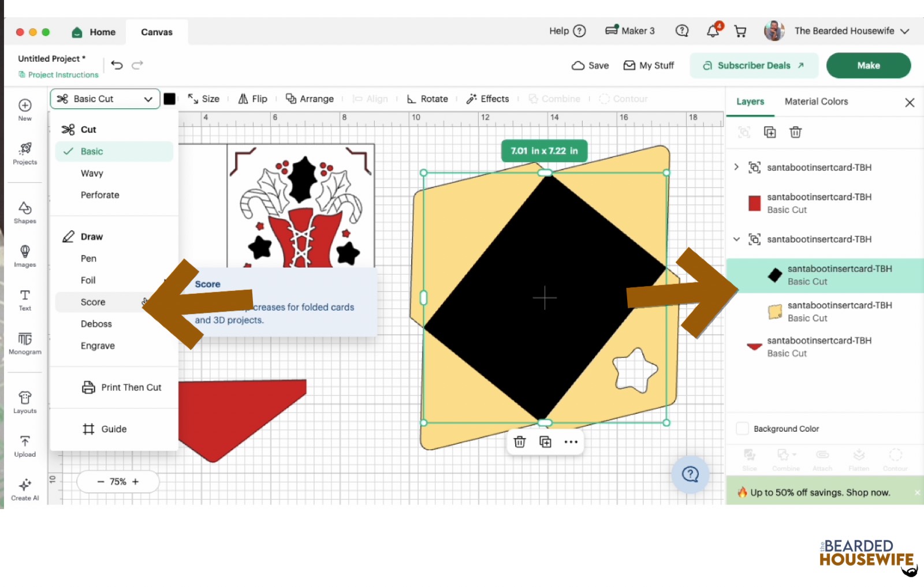Open Create AI tool
This screenshot has width=924, height=587.
point(25,489)
